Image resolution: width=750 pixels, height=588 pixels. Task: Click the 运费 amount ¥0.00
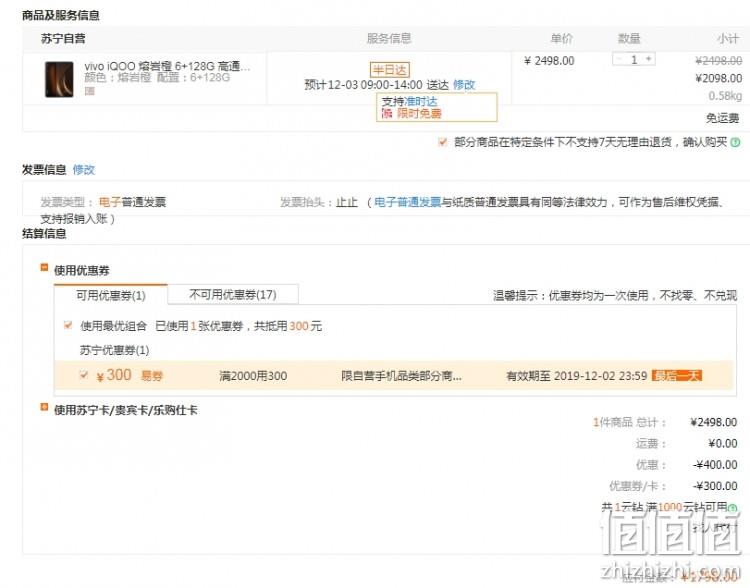tap(723, 444)
